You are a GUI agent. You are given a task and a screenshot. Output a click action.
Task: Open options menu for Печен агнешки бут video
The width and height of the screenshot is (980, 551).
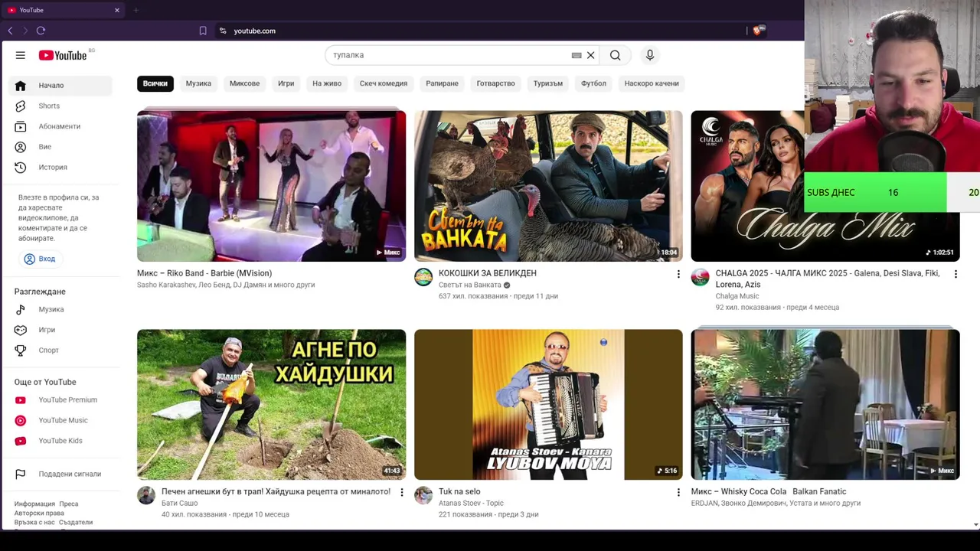401,492
